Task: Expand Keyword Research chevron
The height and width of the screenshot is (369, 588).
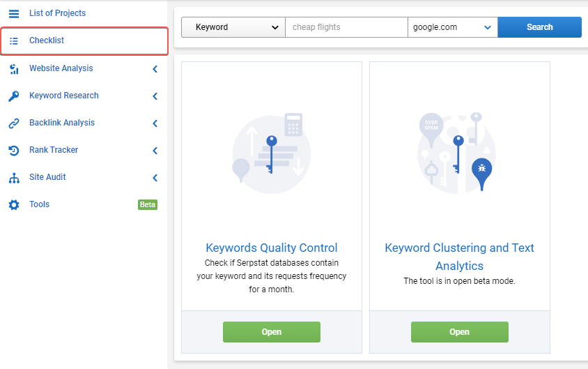Action: [155, 96]
